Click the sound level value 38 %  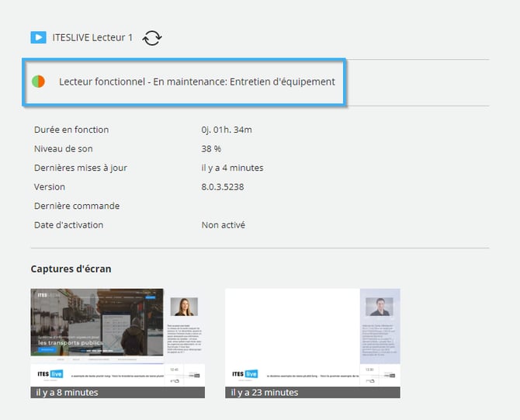(211, 149)
